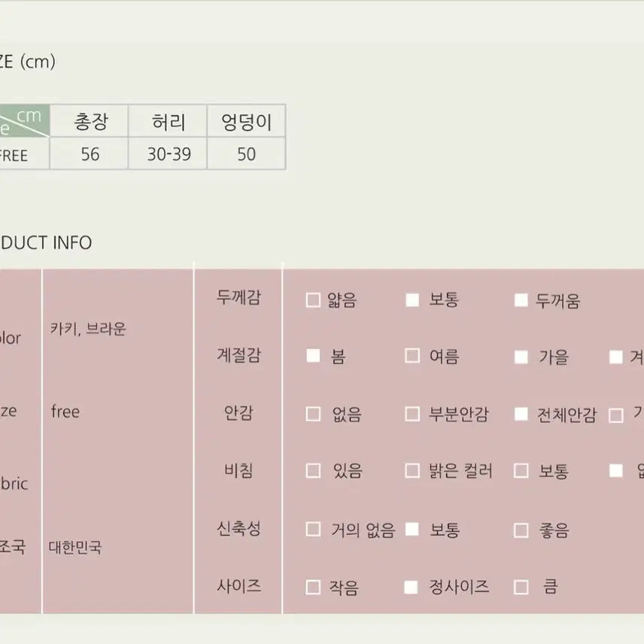This screenshot has width=644, height=644.
Task: Toggle the 보통 thickness checkbox
Action: [x=412, y=300]
